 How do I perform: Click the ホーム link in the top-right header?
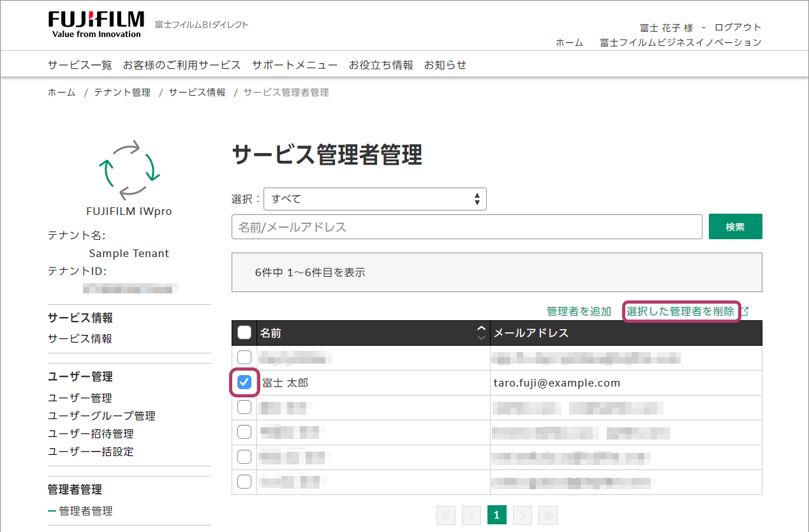point(570,43)
